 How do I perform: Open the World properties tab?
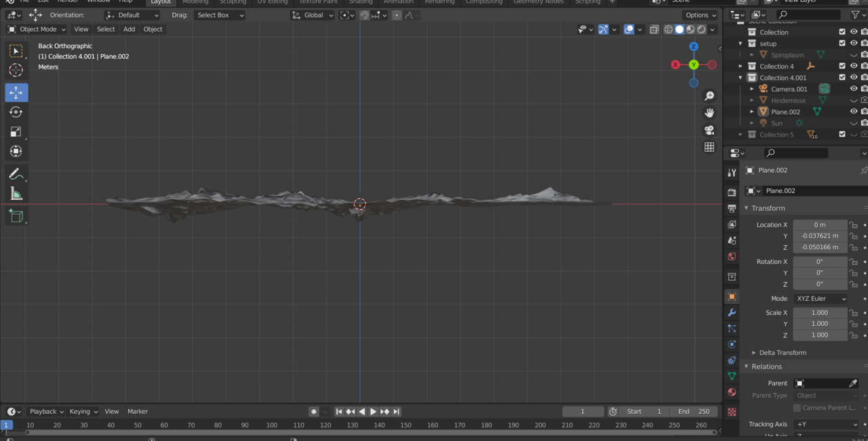point(732,257)
